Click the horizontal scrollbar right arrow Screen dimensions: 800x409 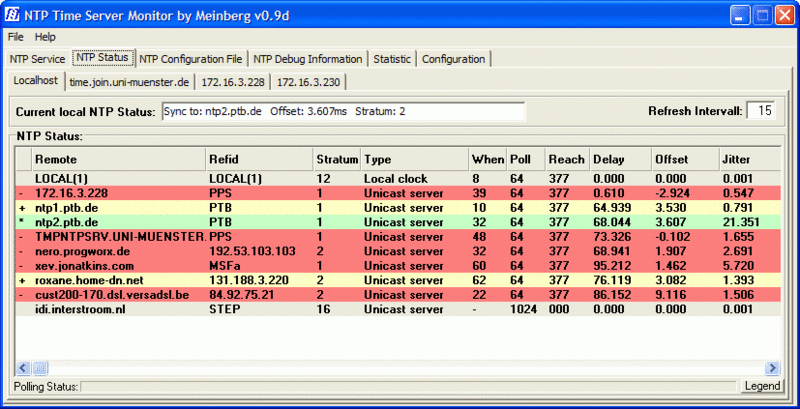click(x=773, y=367)
